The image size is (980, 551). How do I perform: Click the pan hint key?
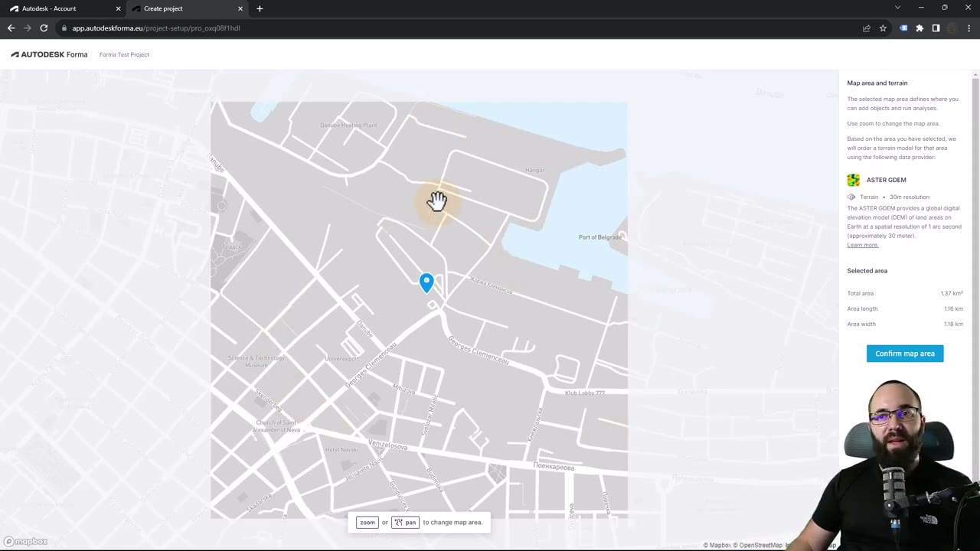tap(406, 523)
